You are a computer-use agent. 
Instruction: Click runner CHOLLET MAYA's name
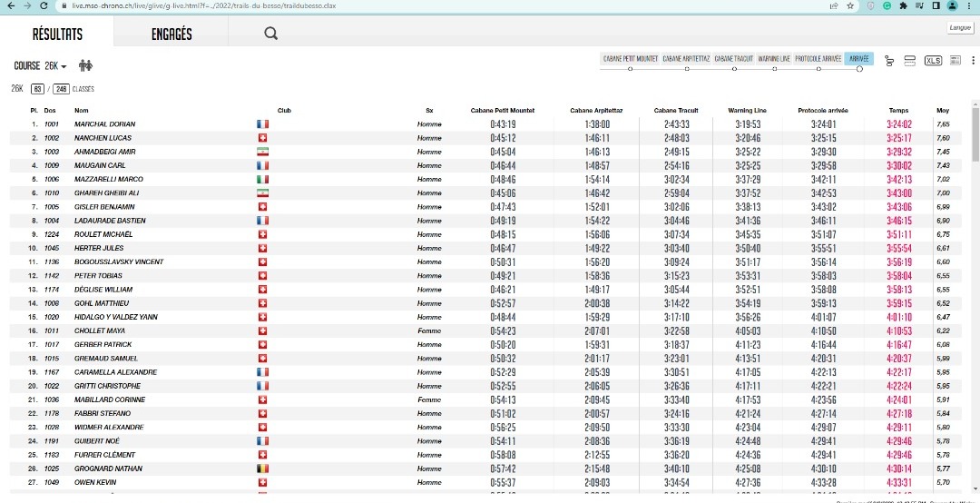100,331
